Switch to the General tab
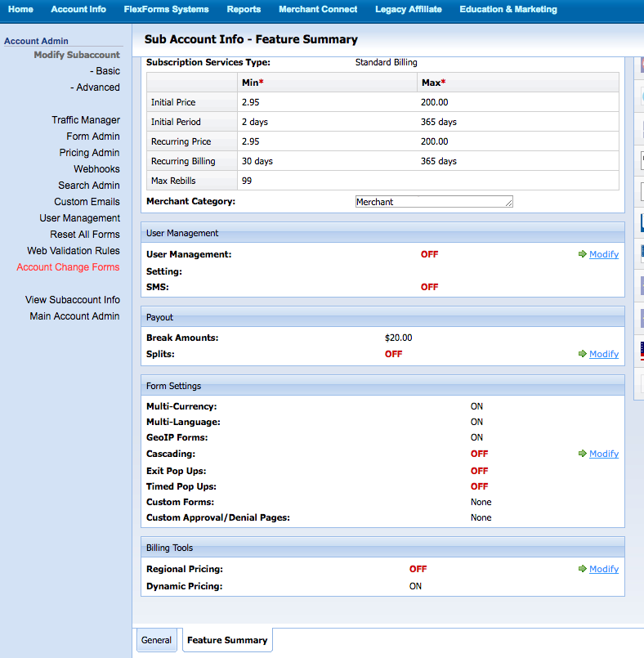This screenshot has width=644, height=658. point(156,640)
